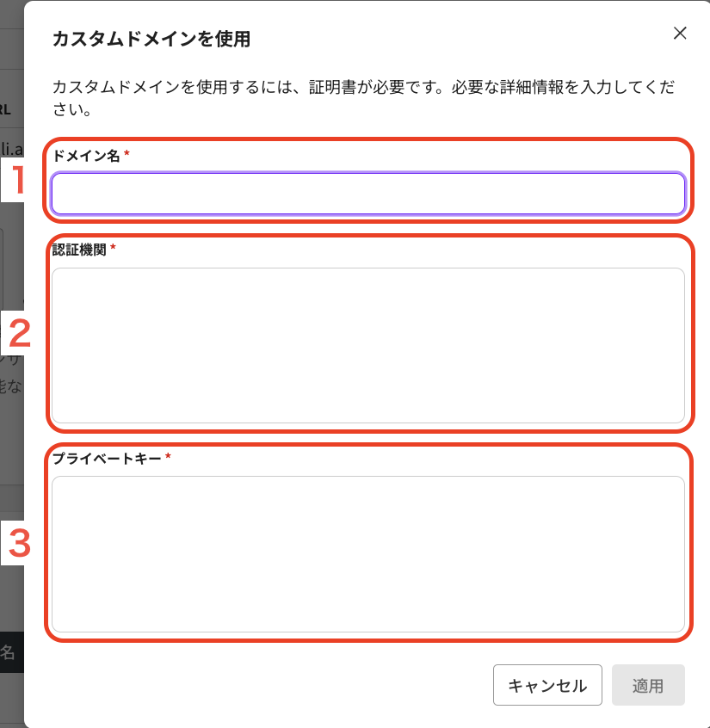Image resolution: width=710 pixels, height=728 pixels.
Task: Focus the 認証機関 text area
Action: [368, 345]
